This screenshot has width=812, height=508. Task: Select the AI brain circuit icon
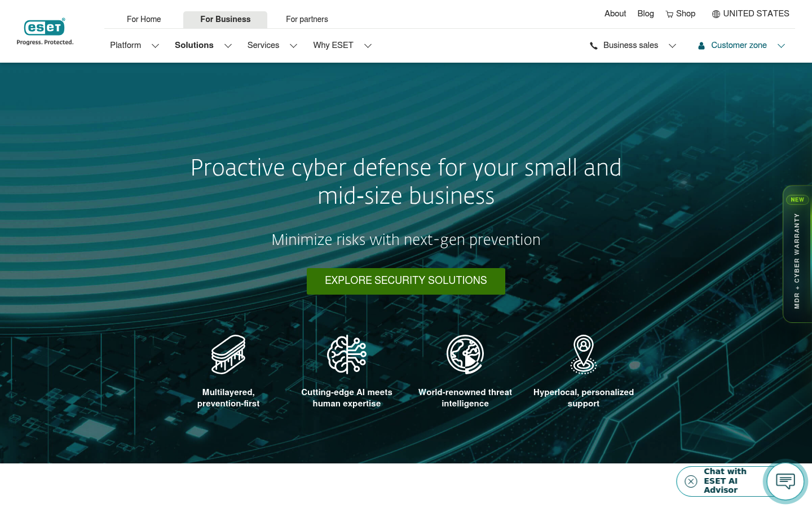click(x=347, y=354)
